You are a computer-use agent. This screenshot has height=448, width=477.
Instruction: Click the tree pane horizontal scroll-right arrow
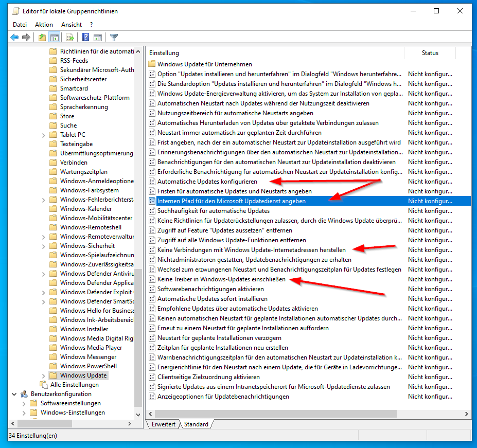tap(130, 424)
